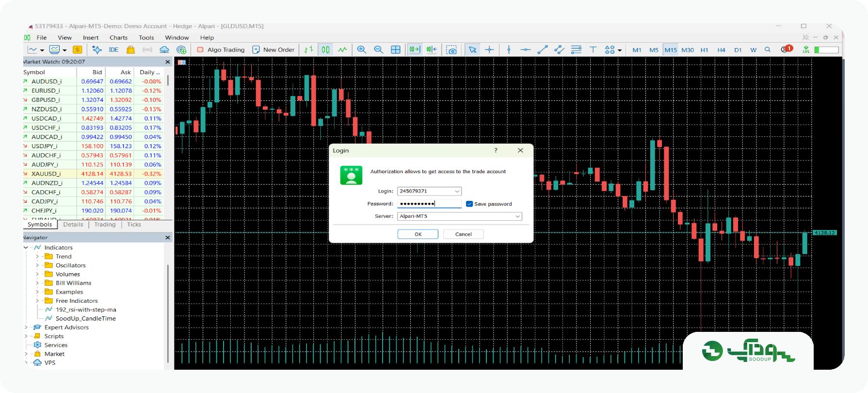
Task: Click the zoom out magnifier icon
Action: [x=378, y=49]
